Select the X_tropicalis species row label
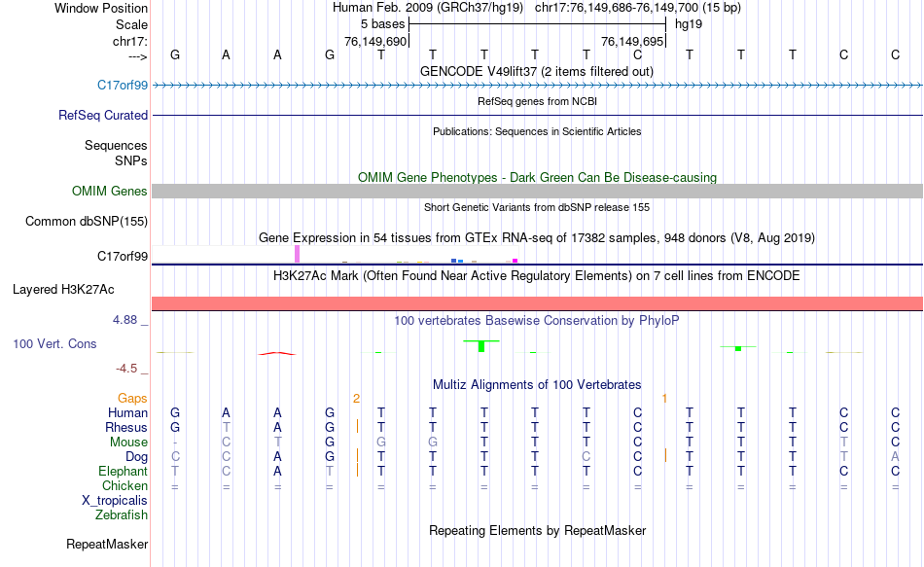This screenshot has height=567, width=924. click(115, 501)
